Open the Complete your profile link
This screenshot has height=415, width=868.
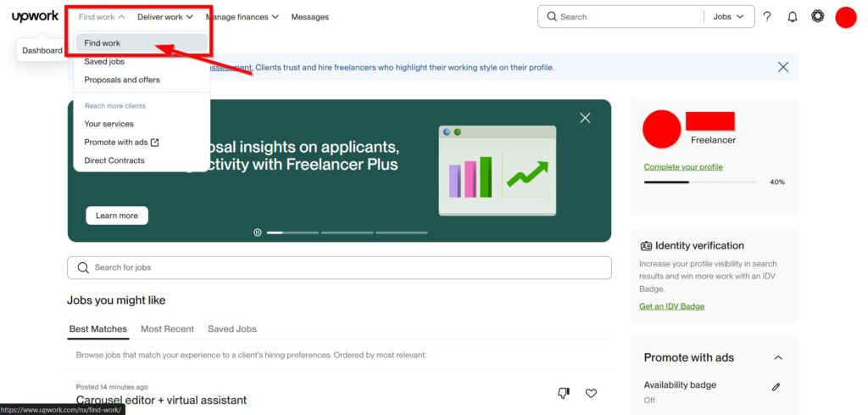pyautogui.click(x=682, y=167)
